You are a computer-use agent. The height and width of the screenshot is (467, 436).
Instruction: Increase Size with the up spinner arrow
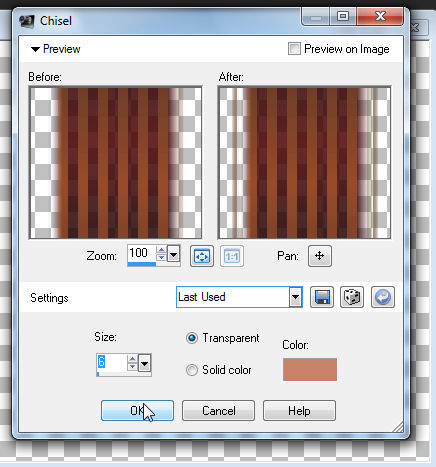132,359
